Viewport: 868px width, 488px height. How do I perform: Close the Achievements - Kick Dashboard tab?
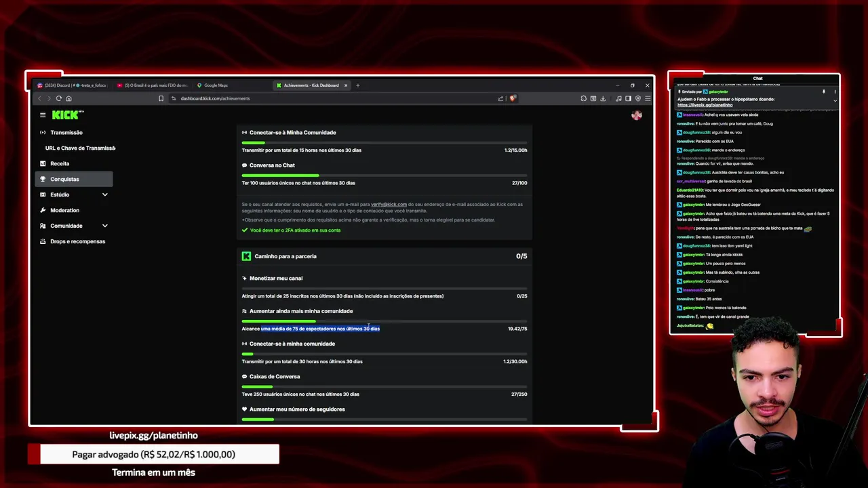[346, 85]
